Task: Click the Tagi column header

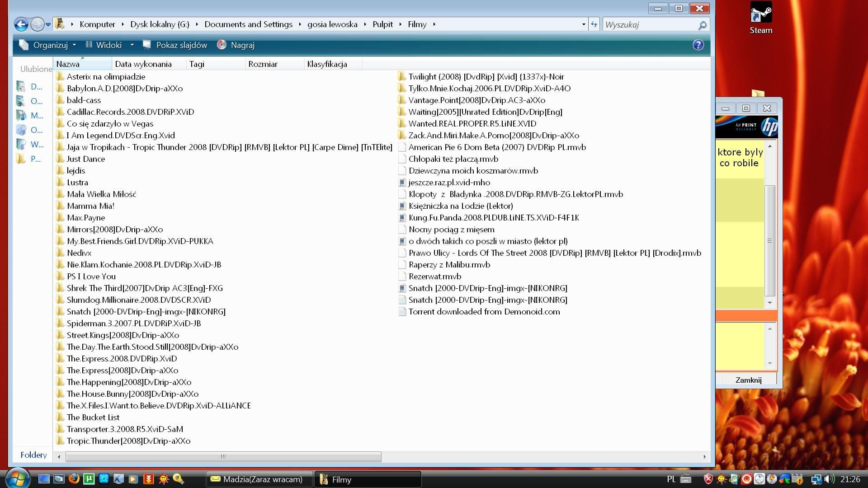Action: [x=216, y=64]
